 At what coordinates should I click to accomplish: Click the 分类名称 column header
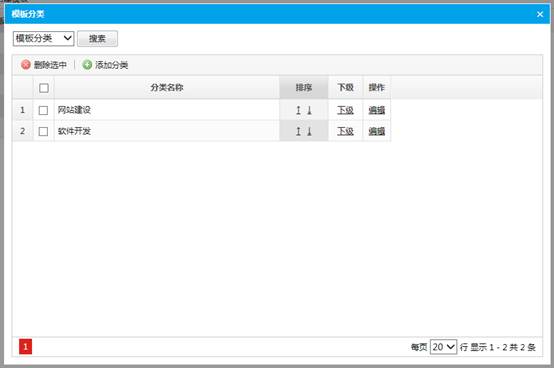[x=167, y=88]
